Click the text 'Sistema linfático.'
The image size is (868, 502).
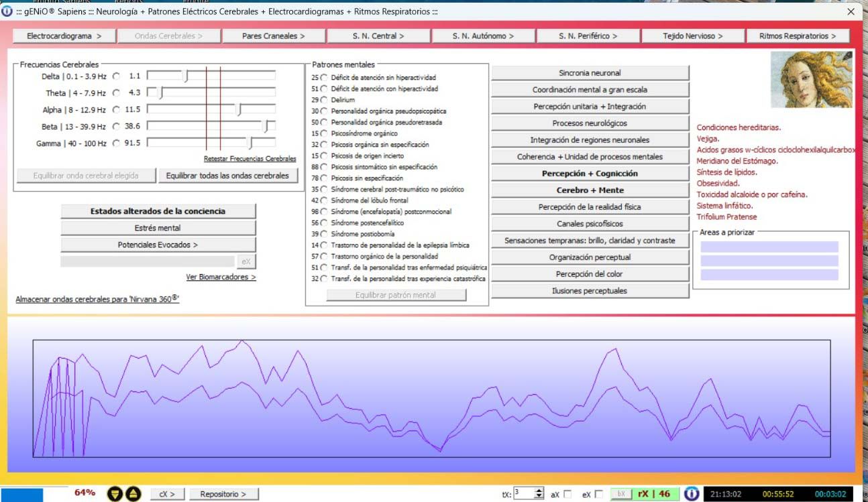coord(725,206)
